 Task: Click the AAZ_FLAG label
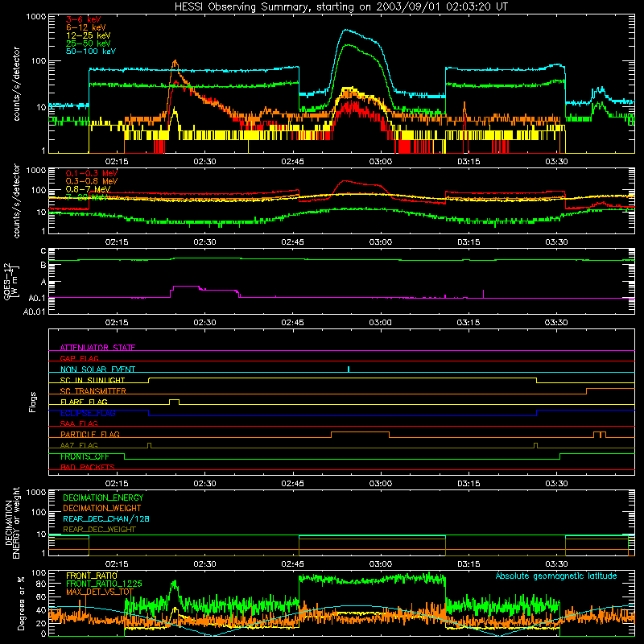79,445
